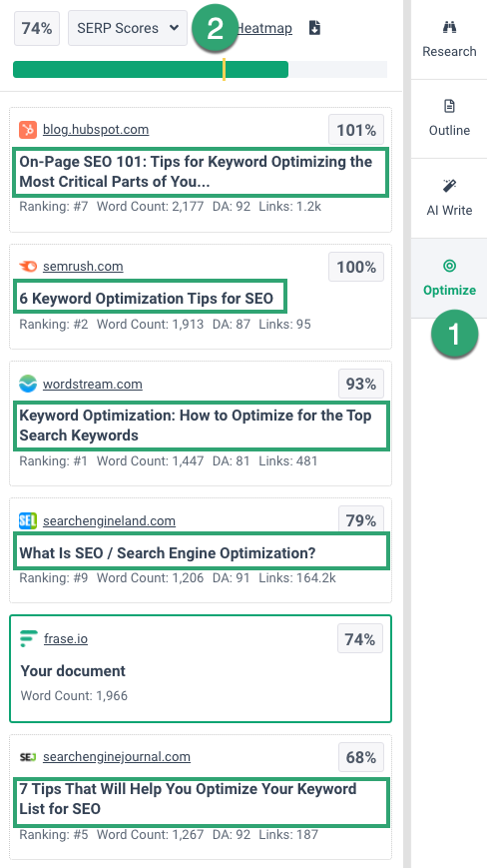Screen dimensions: 487x868
Task: Click the overall 74% score badge
Action: 37,28
